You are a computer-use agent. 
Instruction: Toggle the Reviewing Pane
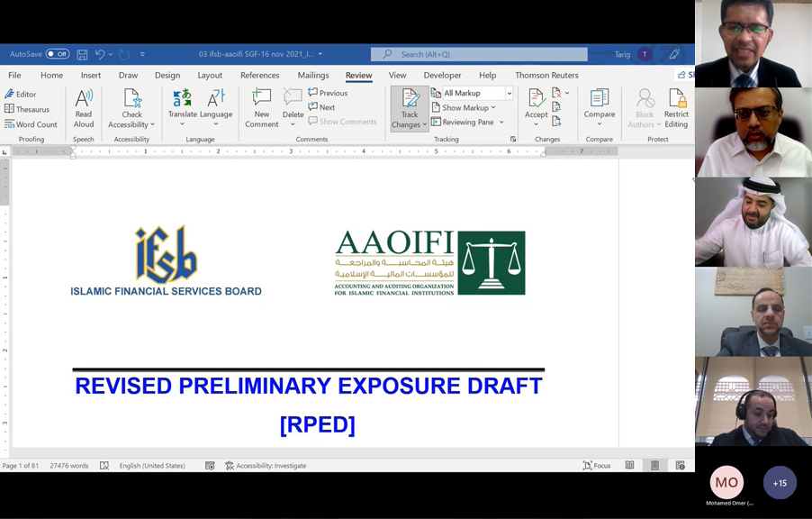[463, 122]
